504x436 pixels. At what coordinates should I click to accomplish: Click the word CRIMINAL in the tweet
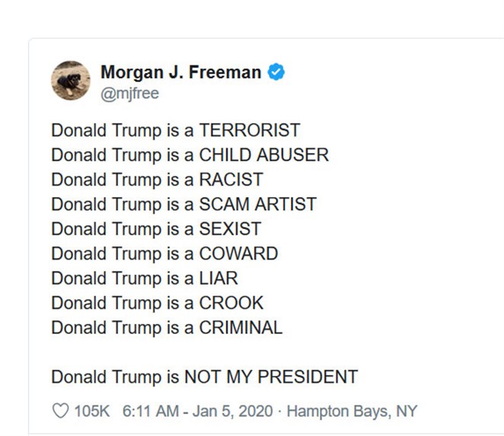coord(240,327)
